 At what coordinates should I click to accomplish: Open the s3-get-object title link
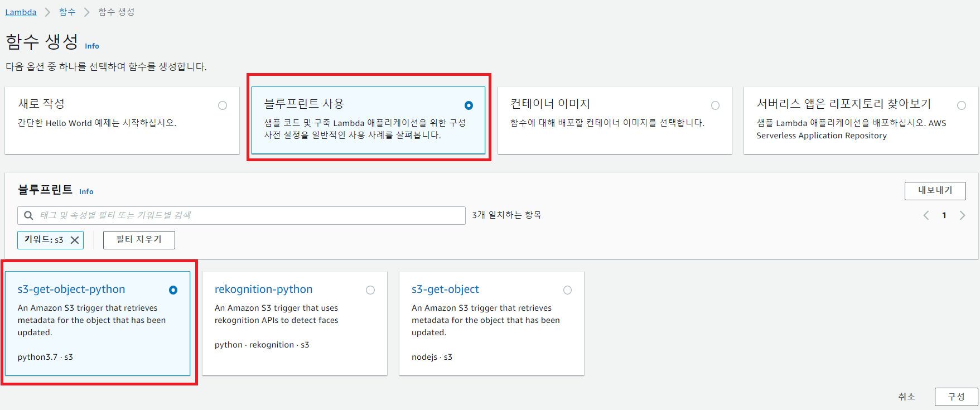(x=445, y=290)
